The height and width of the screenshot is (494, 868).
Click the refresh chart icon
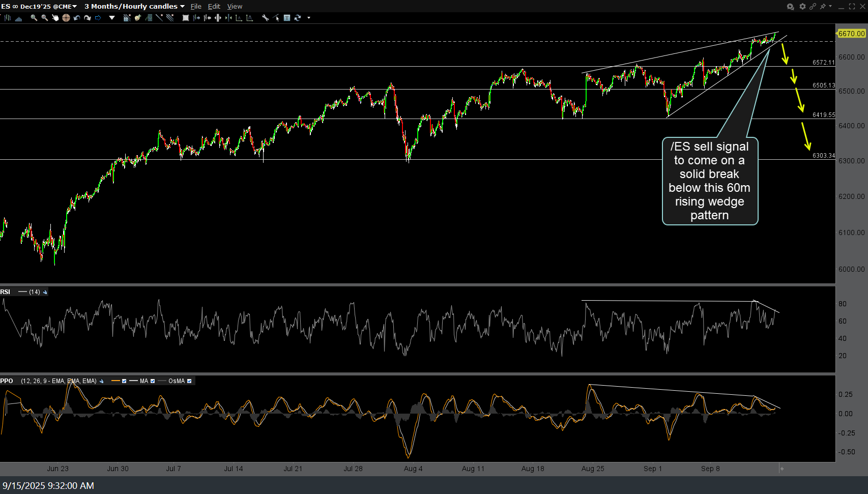(298, 18)
